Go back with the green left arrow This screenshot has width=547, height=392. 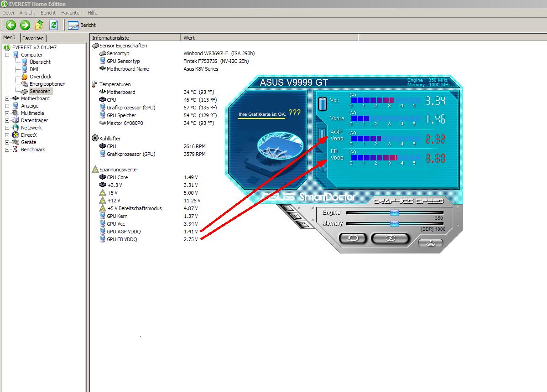coord(11,25)
